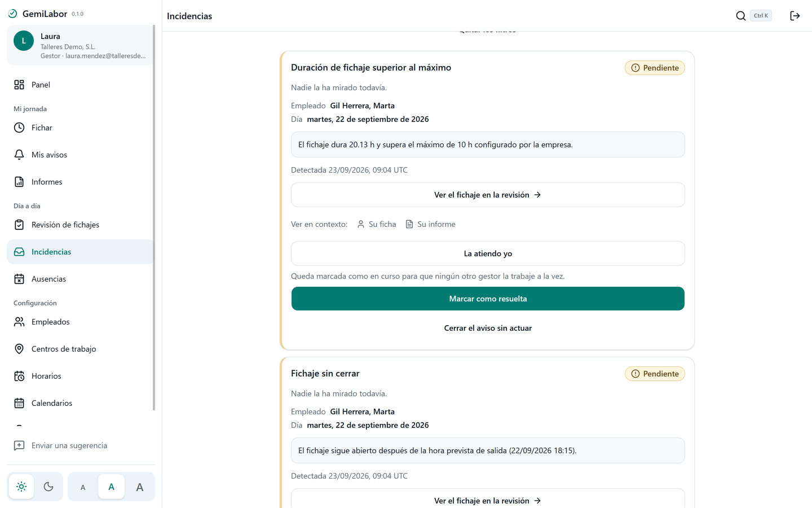Select the large font size
This screenshot has height=508, width=812.
pos(140,487)
